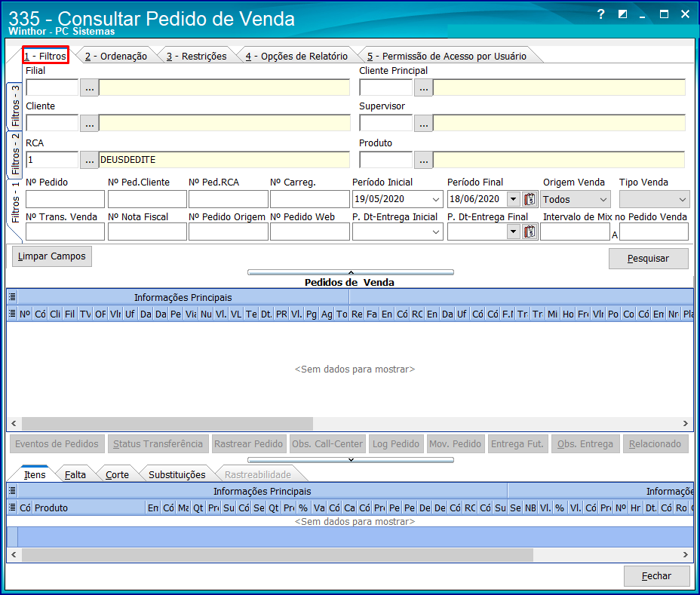This screenshot has height=595, width=700.
Task: Open the Origem Venda dropdown showing Todos
Action: click(x=575, y=199)
